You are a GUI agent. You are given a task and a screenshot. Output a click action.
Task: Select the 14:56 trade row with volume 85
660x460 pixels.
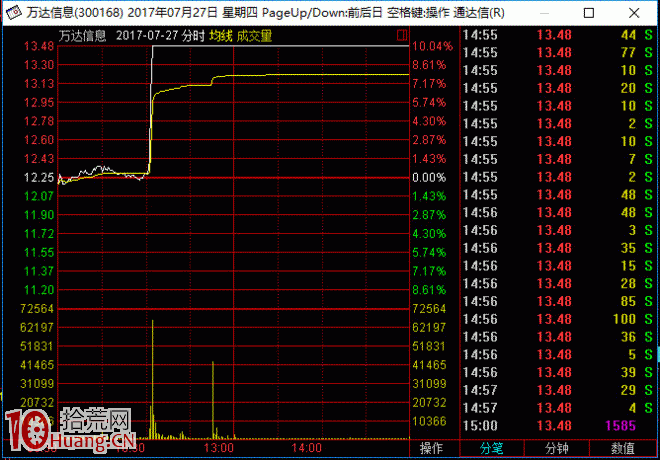tap(558, 301)
